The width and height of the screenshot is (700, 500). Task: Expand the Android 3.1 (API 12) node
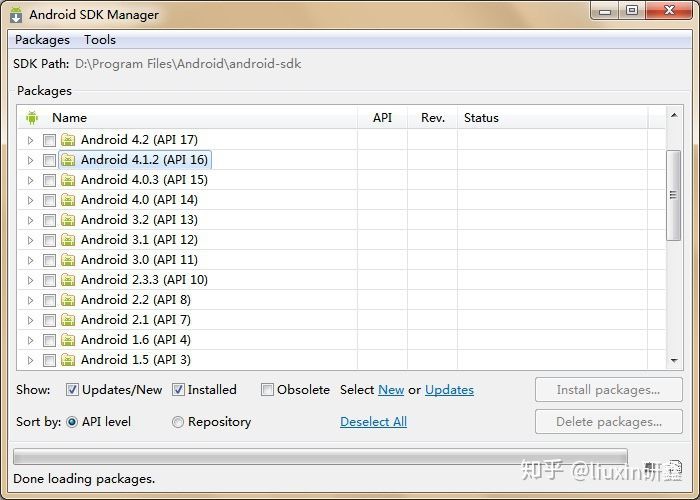click(30, 241)
